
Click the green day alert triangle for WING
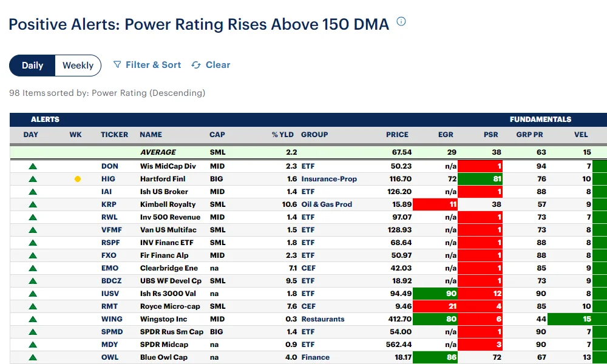(x=33, y=319)
